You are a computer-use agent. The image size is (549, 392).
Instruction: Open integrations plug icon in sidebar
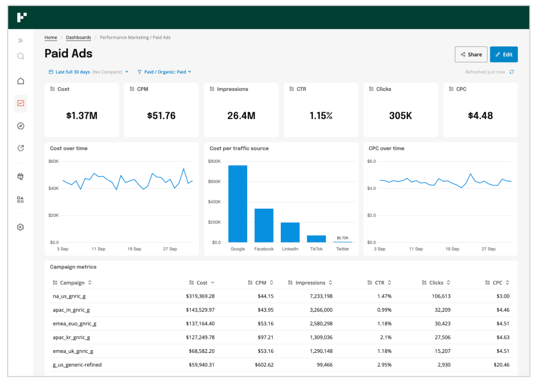click(21, 177)
